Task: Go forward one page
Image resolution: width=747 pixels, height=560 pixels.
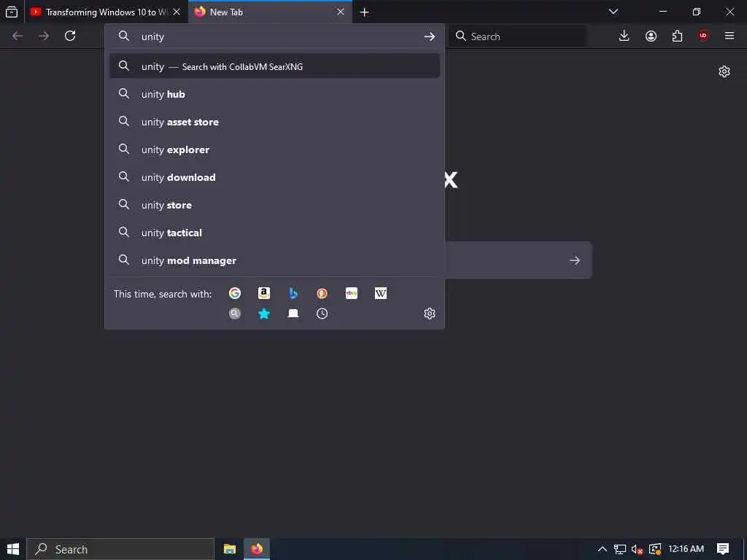Action: point(44,36)
